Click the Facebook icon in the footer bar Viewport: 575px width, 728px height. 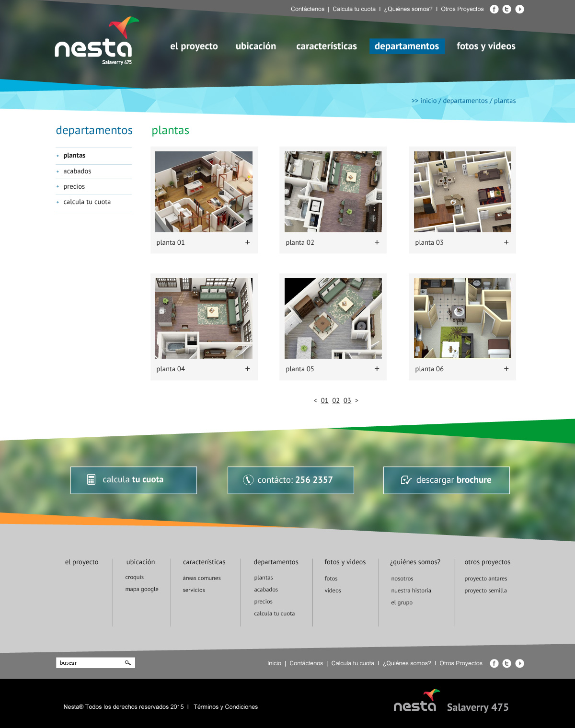[x=494, y=663]
